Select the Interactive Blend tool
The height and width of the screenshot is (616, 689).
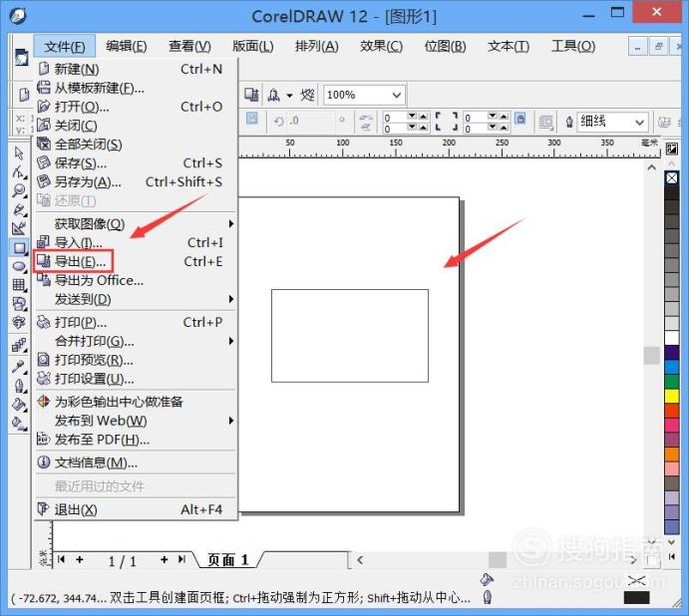pos(19,345)
